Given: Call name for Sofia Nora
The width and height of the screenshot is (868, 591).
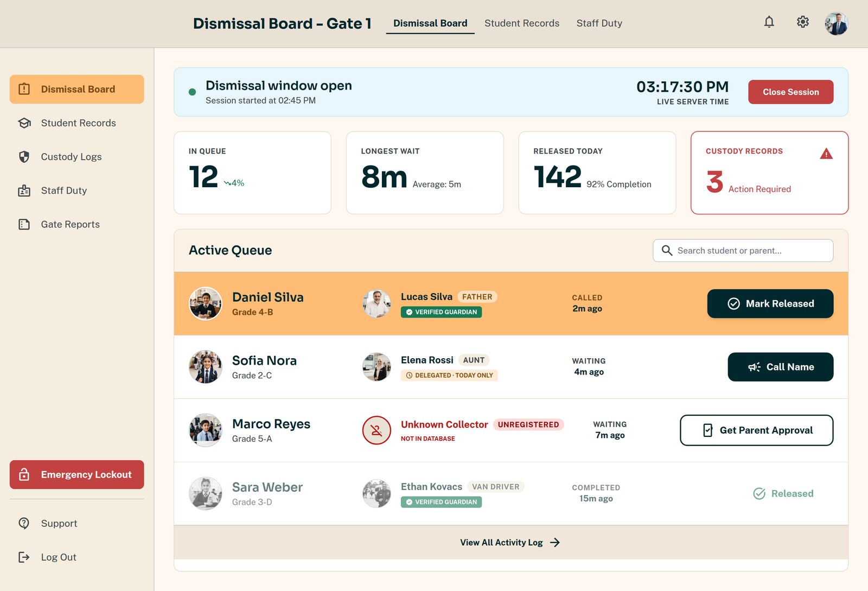Looking at the screenshot, I should click(x=781, y=367).
